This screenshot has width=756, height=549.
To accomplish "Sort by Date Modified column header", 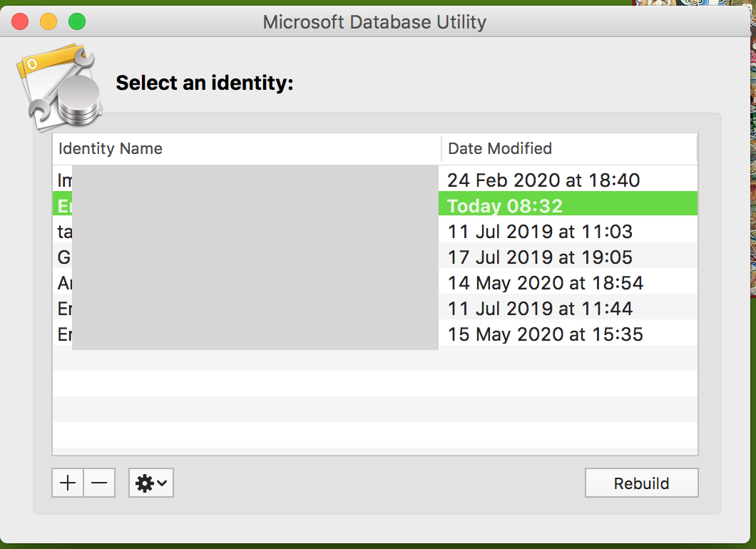I will coord(569,148).
